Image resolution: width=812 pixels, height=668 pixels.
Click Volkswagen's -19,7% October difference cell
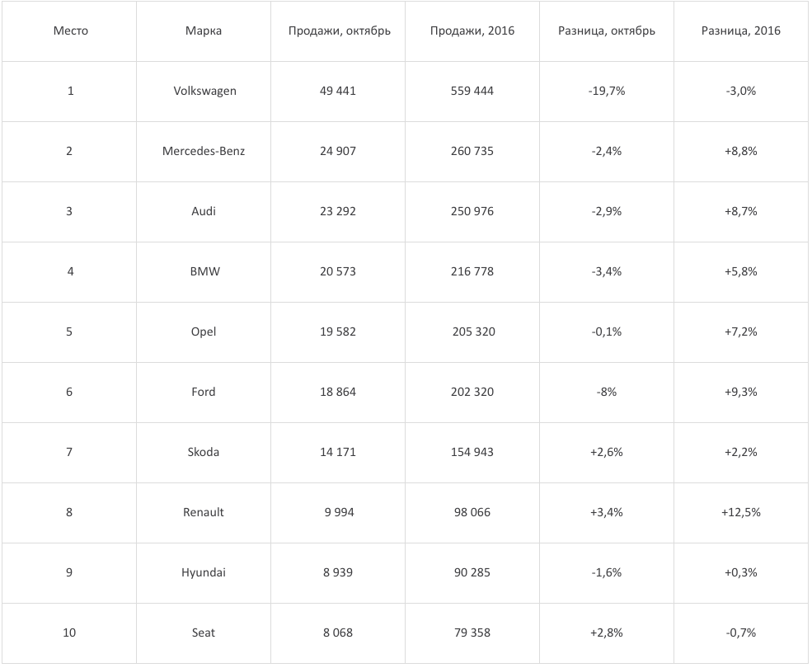click(607, 91)
